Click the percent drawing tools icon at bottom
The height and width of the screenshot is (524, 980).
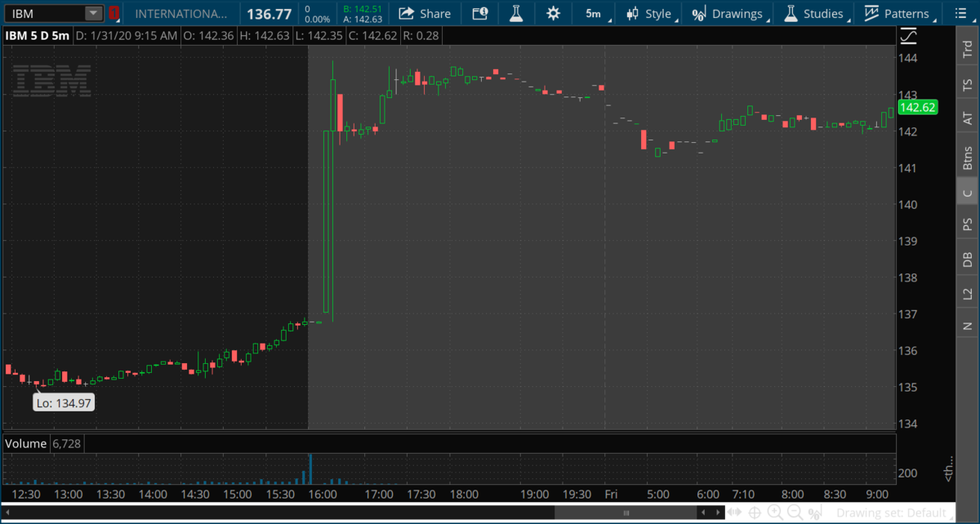(814, 513)
